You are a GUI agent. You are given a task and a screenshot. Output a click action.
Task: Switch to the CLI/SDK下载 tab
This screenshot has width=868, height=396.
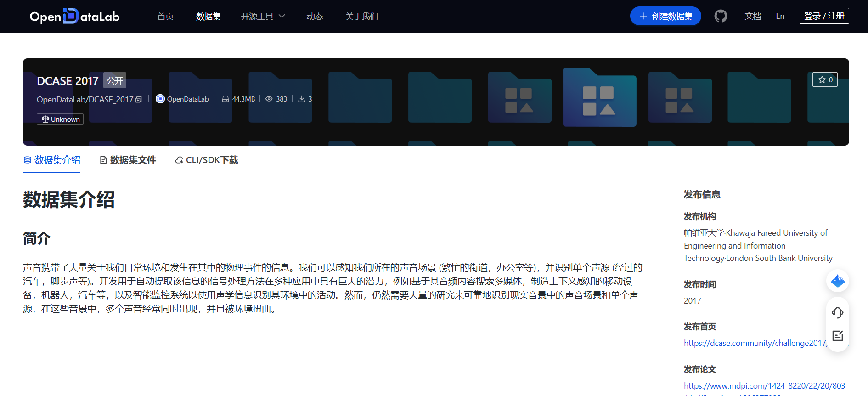(207, 160)
